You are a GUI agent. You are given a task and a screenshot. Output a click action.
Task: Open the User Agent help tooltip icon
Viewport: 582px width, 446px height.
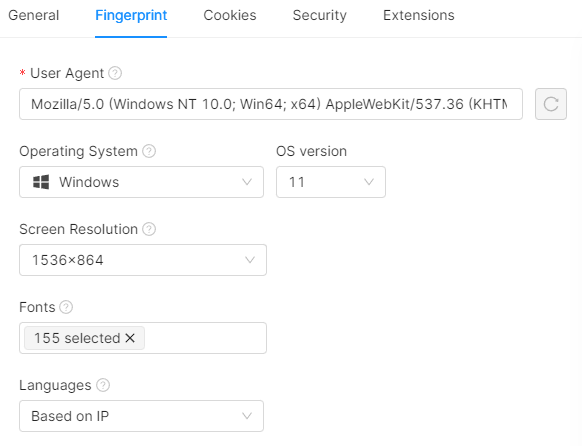(x=115, y=73)
